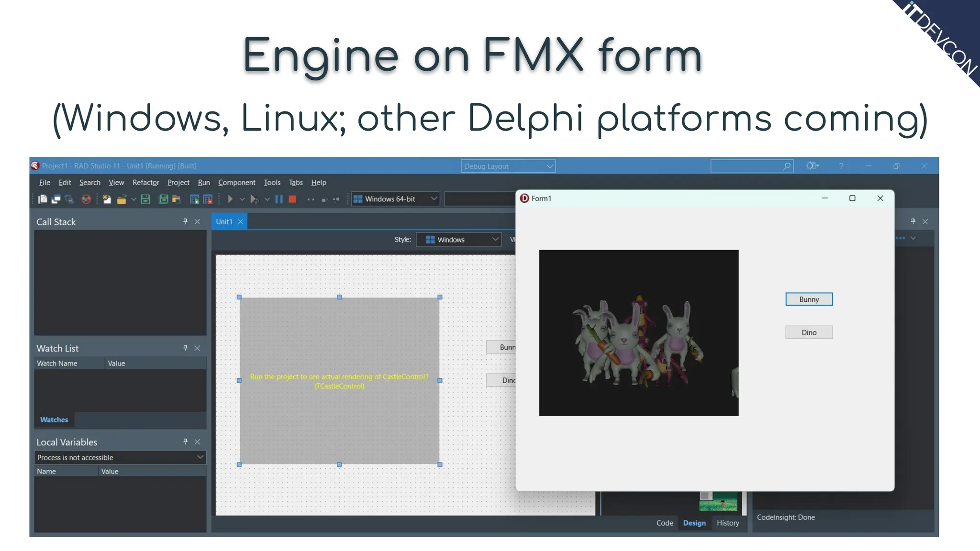980x551 pixels.
Task: Open the Run menu
Action: click(204, 182)
